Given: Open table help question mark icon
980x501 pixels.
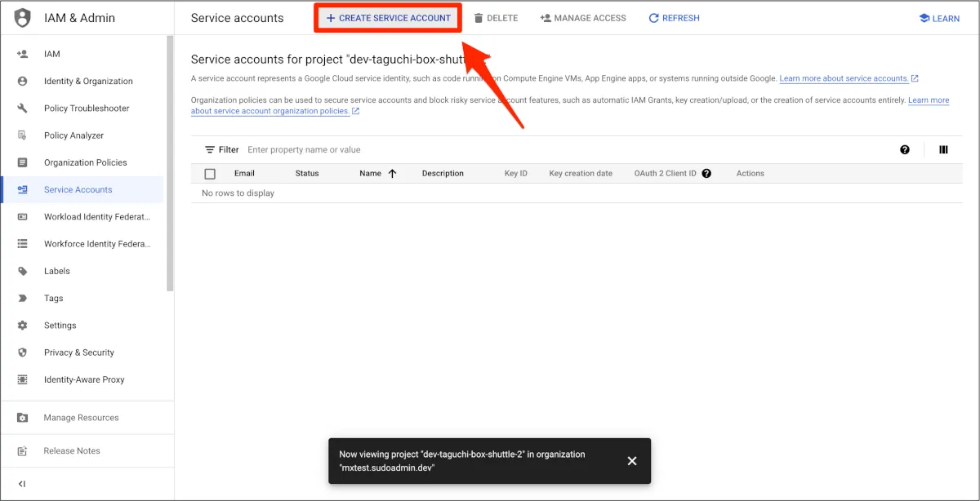Looking at the screenshot, I should (x=905, y=149).
